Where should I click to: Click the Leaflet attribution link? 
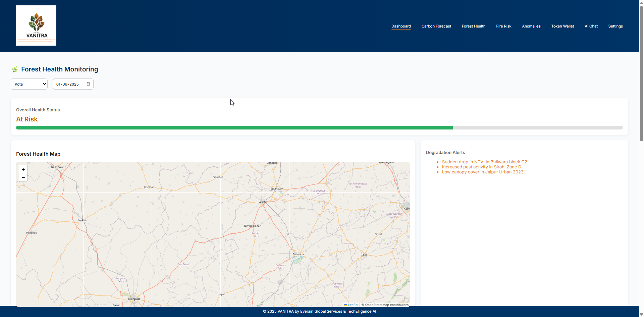353,305
